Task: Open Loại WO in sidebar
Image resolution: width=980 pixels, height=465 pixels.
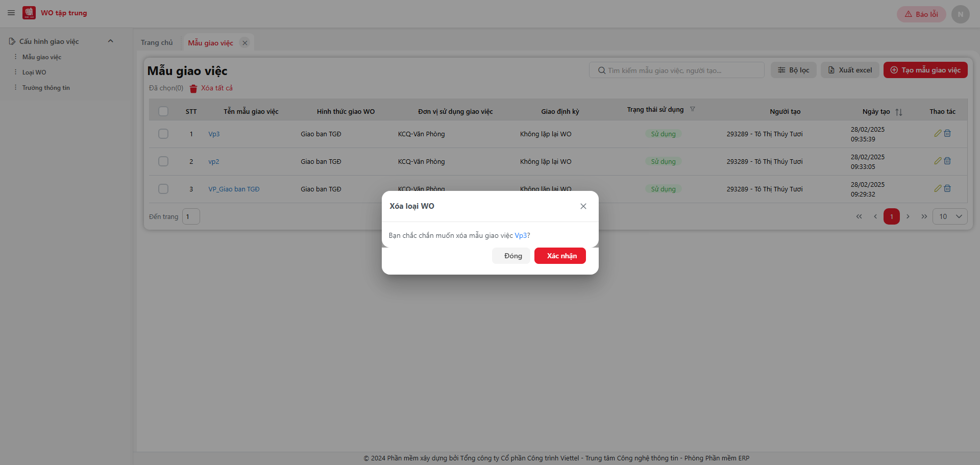Action: pyautogui.click(x=34, y=72)
